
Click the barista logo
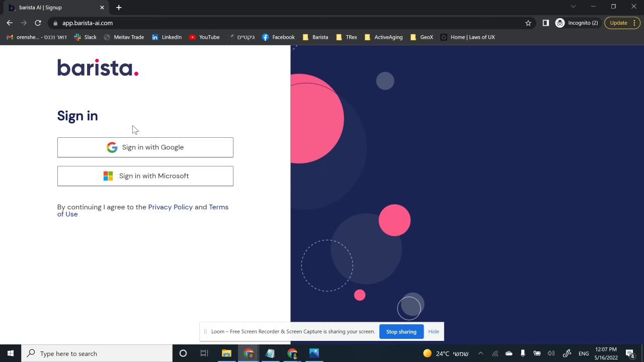click(x=98, y=67)
